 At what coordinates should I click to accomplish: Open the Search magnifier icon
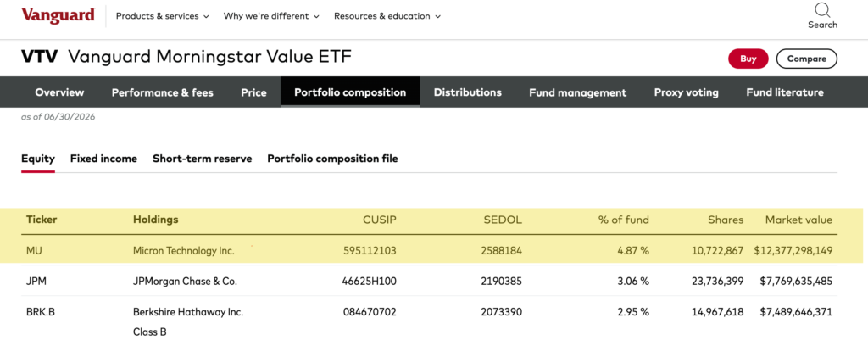click(822, 10)
